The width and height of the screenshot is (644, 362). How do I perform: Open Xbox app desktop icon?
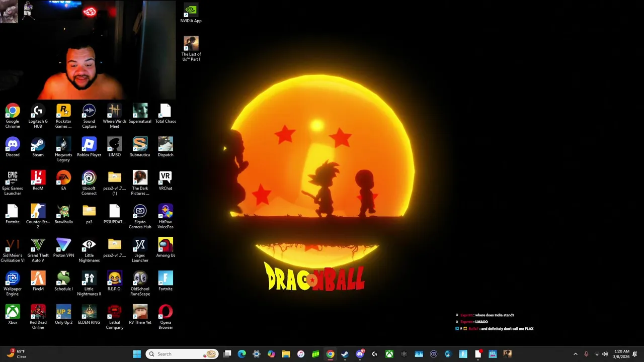(13, 315)
